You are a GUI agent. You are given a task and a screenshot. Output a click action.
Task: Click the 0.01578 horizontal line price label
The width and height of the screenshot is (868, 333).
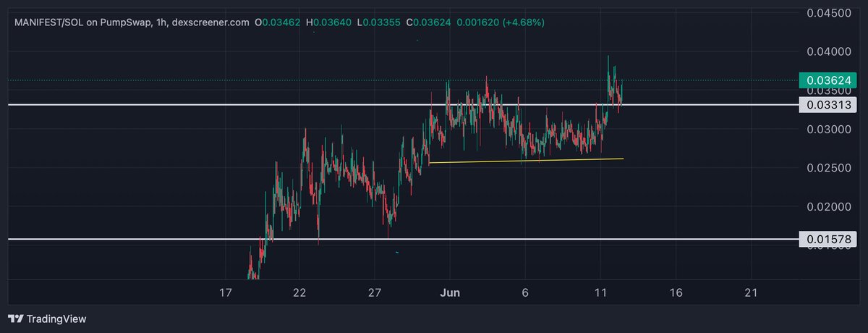pos(827,238)
